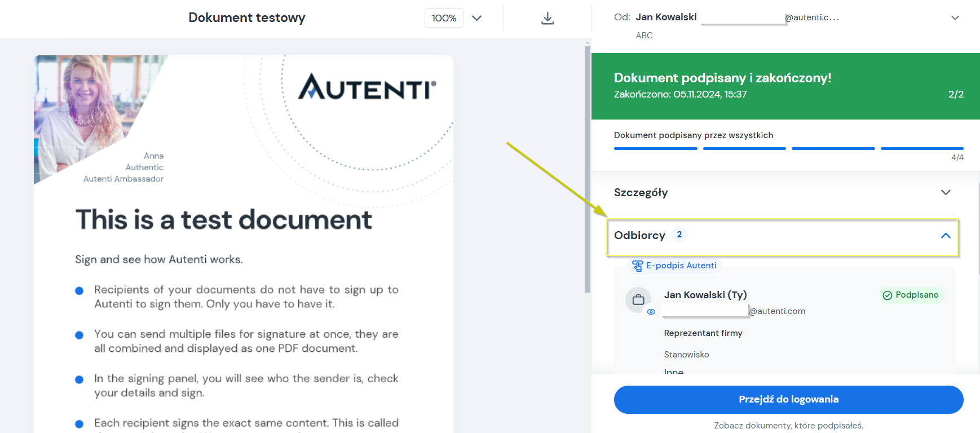
Task: Click the 4/4 progress counter
Action: pyautogui.click(x=957, y=157)
